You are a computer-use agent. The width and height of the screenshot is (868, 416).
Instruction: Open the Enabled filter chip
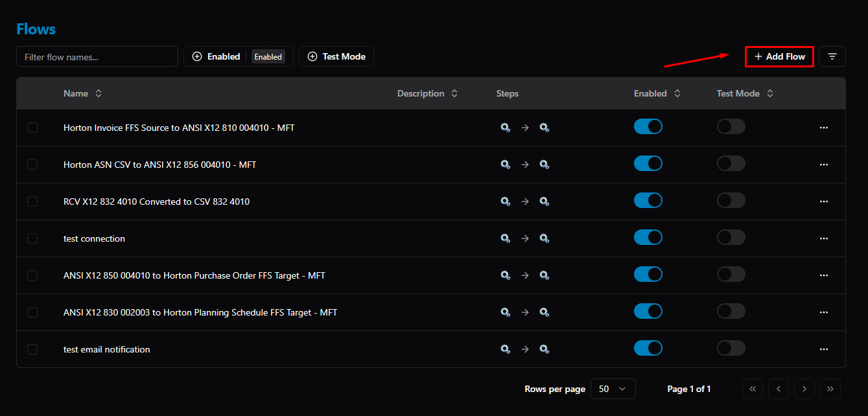(x=239, y=56)
